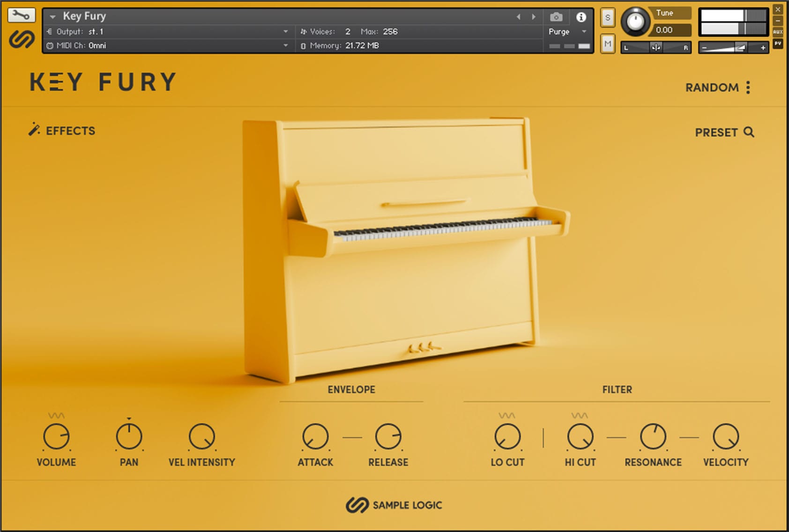Click the LFO wave icon above Volume
The width and height of the screenshot is (789, 532).
[x=56, y=415]
